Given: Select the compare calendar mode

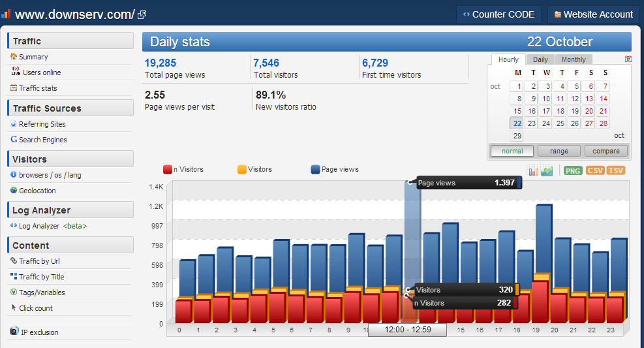Looking at the screenshot, I should click(606, 151).
